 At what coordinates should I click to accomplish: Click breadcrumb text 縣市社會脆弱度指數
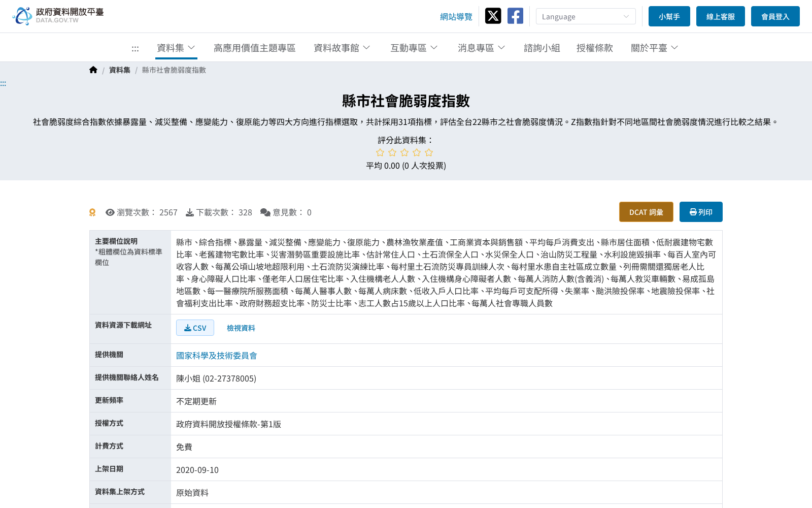[x=174, y=70]
